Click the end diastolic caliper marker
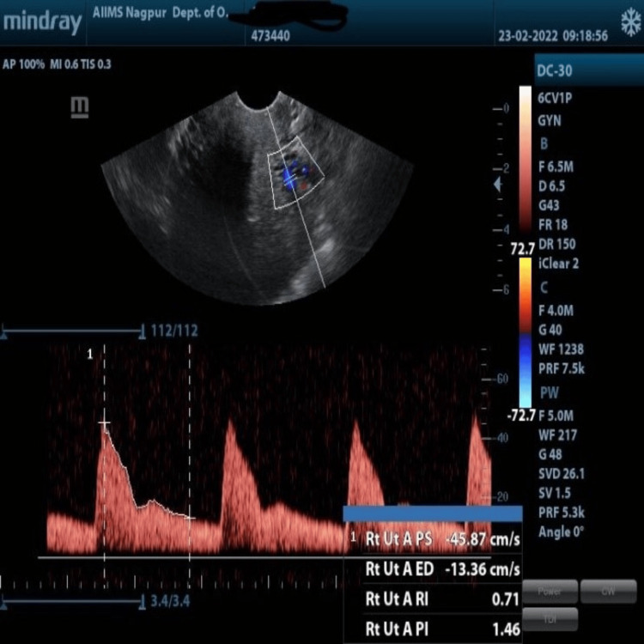The width and height of the screenshot is (644, 644). [190, 518]
